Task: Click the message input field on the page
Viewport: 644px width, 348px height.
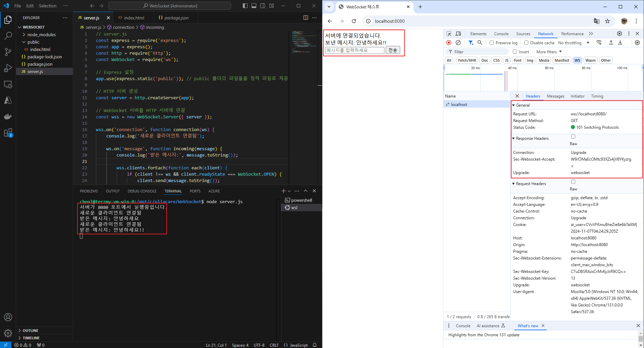Action: pyautogui.click(x=355, y=50)
